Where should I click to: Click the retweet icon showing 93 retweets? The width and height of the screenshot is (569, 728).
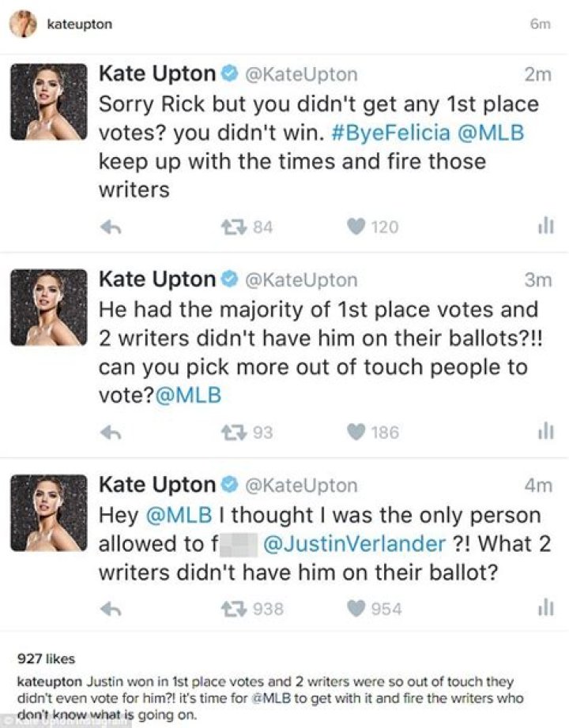tap(233, 433)
